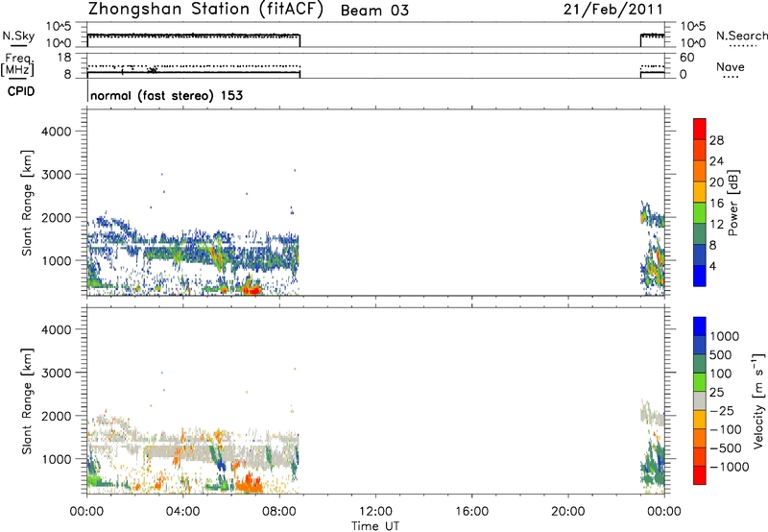Click the '4000' tick on power panel axis

click(x=57, y=132)
